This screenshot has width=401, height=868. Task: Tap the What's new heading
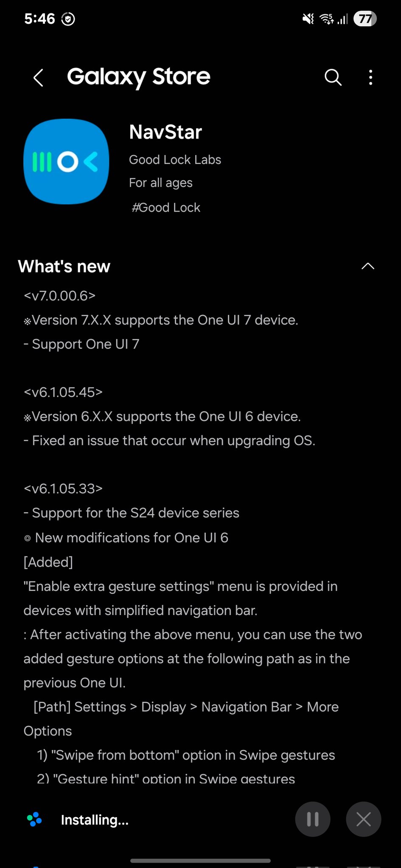pos(64,267)
